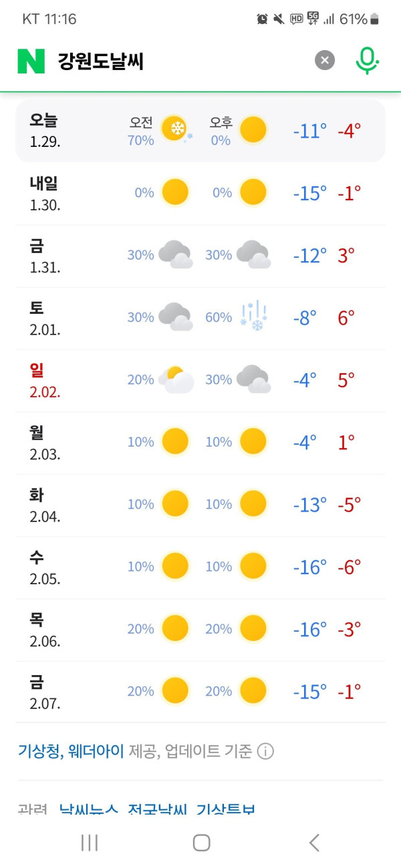Open the recent apps navigation button
The width and height of the screenshot is (401, 868).
click(x=89, y=843)
